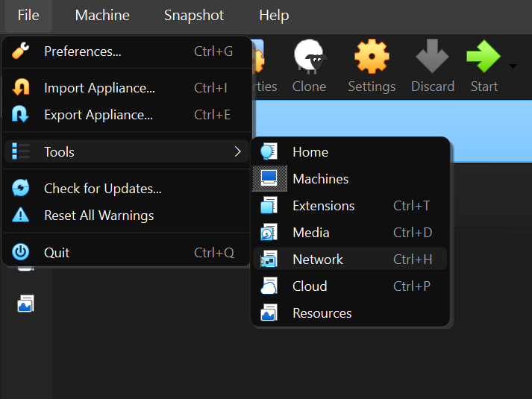This screenshot has width=532, height=399.
Task: Click the Export Appliance icon
Action: pyautogui.click(x=21, y=115)
